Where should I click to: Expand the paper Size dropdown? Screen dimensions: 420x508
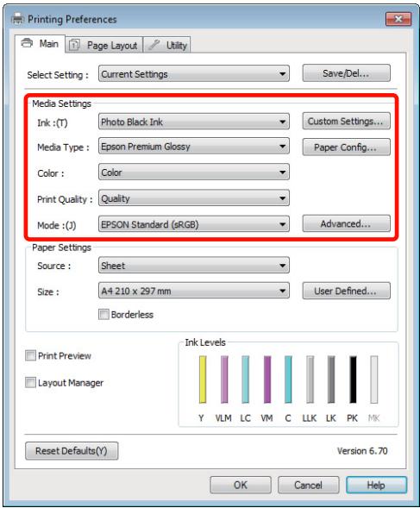click(194, 291)
